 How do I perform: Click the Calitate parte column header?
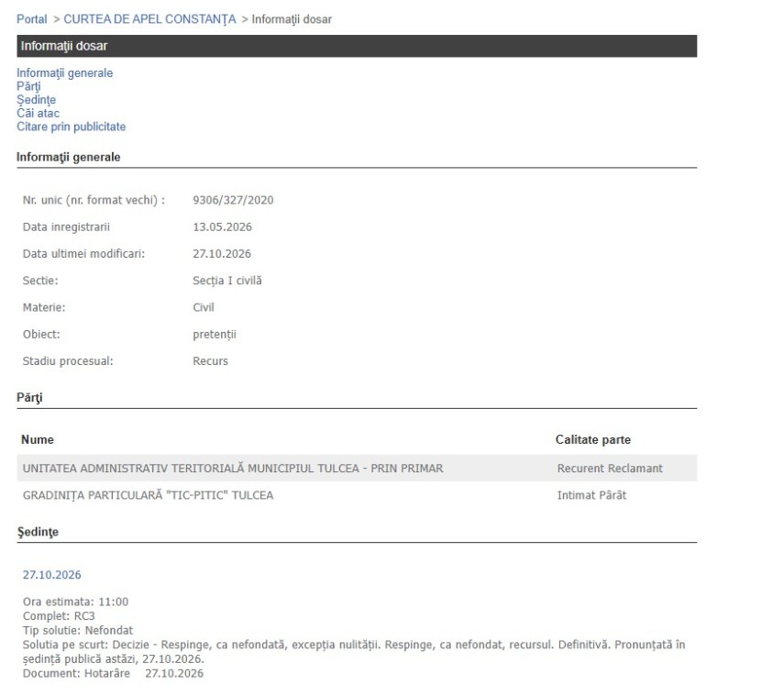coord(593,439)
